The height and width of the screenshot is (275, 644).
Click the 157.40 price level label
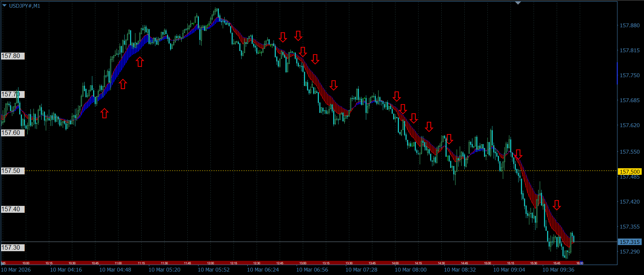[x=13, y=209]
